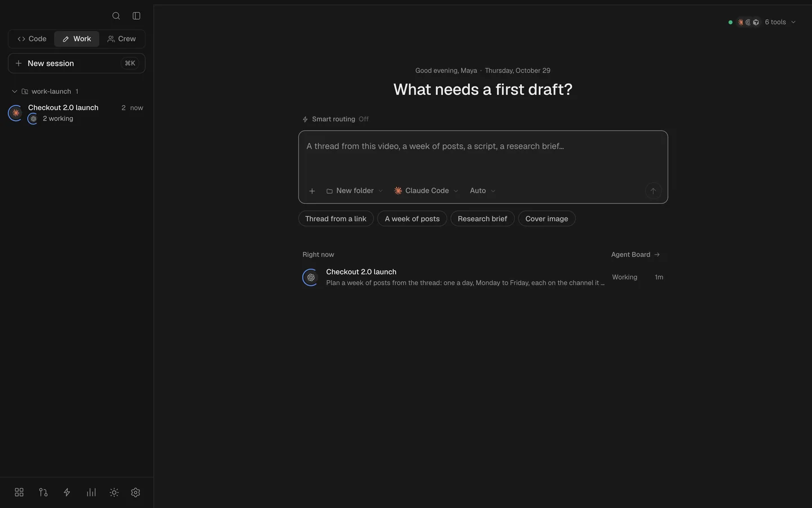Viewport: 812px width, 508px height.
Task: Click the send arrow button in composer
Action: (653, 191)
